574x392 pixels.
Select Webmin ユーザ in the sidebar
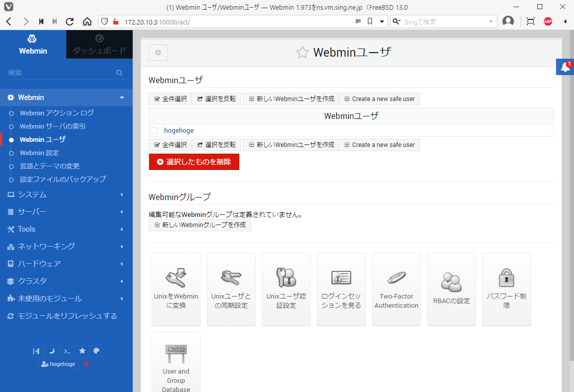[x=42, y=139]
